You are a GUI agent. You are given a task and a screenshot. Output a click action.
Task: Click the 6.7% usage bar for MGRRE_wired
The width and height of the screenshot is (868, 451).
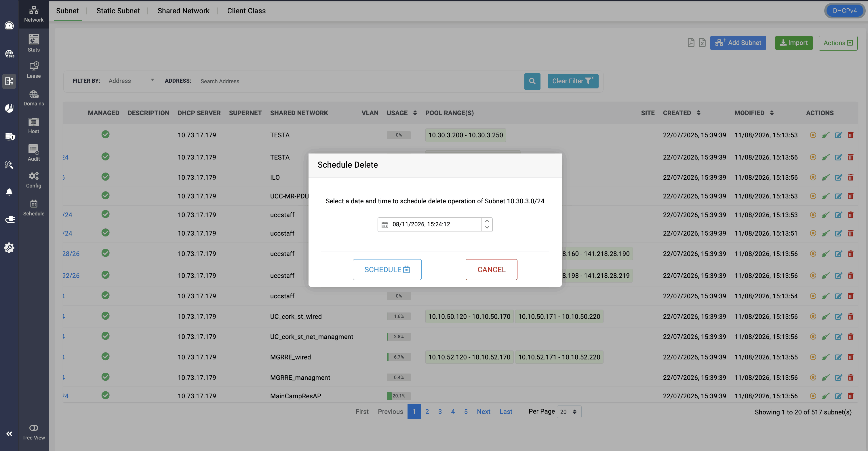click(399, 357)
